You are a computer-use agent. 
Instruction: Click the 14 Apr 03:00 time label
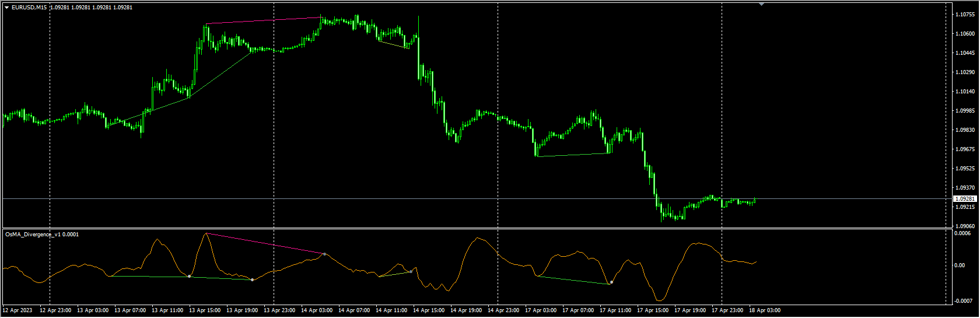(x=317, y=310)
